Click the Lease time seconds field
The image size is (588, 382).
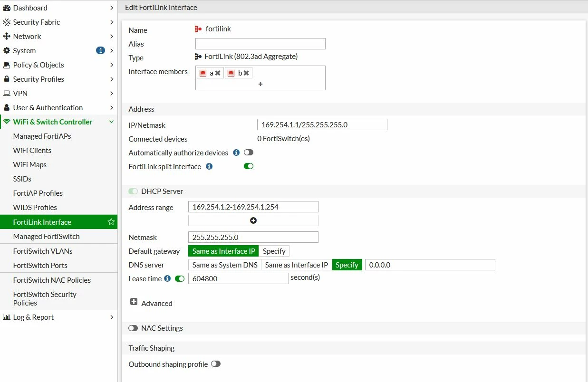click(239, 278)
